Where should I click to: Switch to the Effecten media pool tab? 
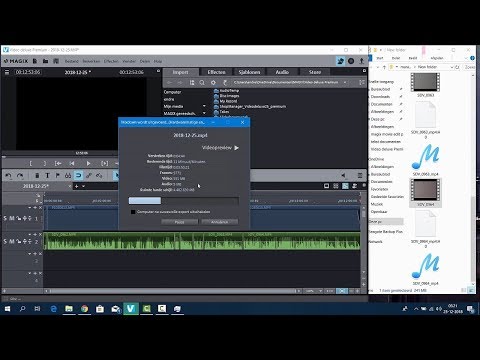pyautogui.click(x=217, y=72)
